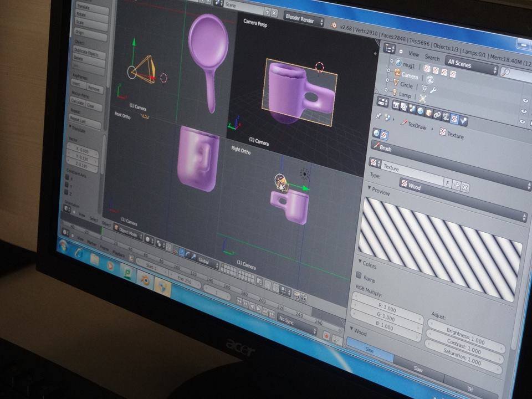The image size is (532, 399).
Task: Open the Marker menu in the timeline
Action: 91,243
